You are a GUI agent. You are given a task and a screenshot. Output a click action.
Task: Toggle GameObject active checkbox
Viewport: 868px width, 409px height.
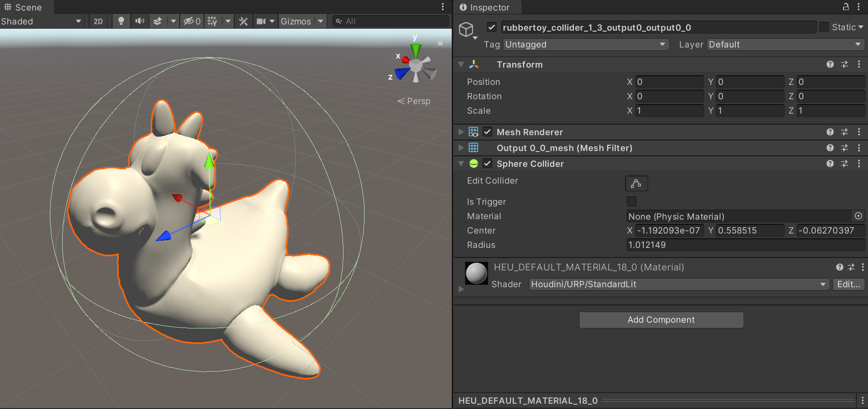pyautogui.click(x=491, y=27)
